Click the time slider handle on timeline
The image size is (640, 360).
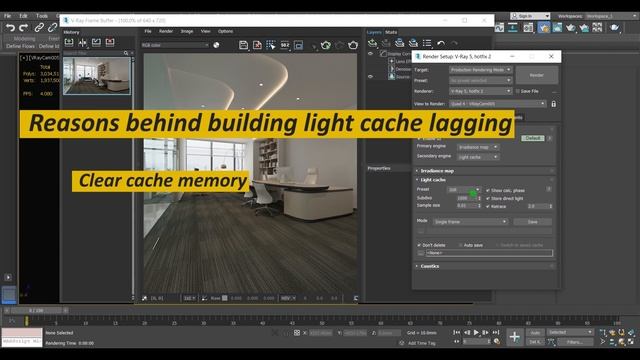pos(36,311)
